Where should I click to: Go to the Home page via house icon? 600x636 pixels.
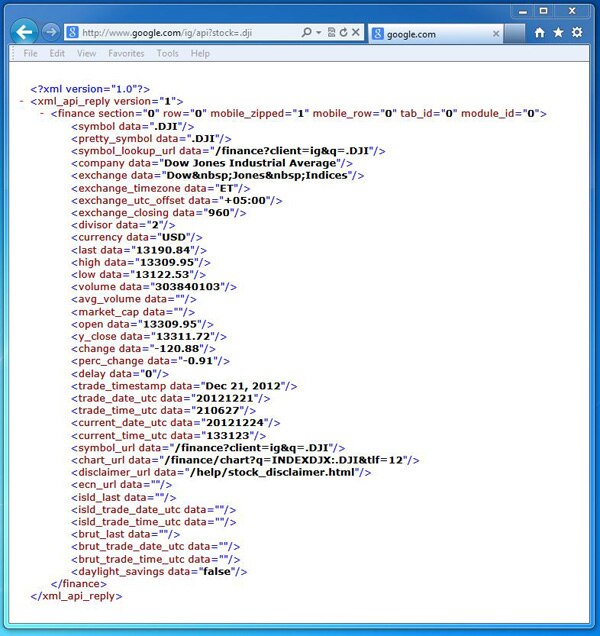(540, 33)
